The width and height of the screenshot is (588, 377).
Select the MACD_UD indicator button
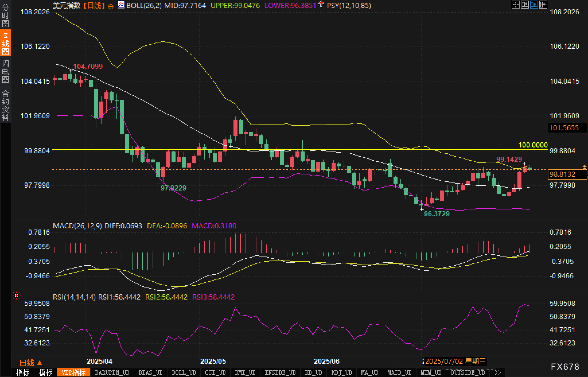[399, 373]
